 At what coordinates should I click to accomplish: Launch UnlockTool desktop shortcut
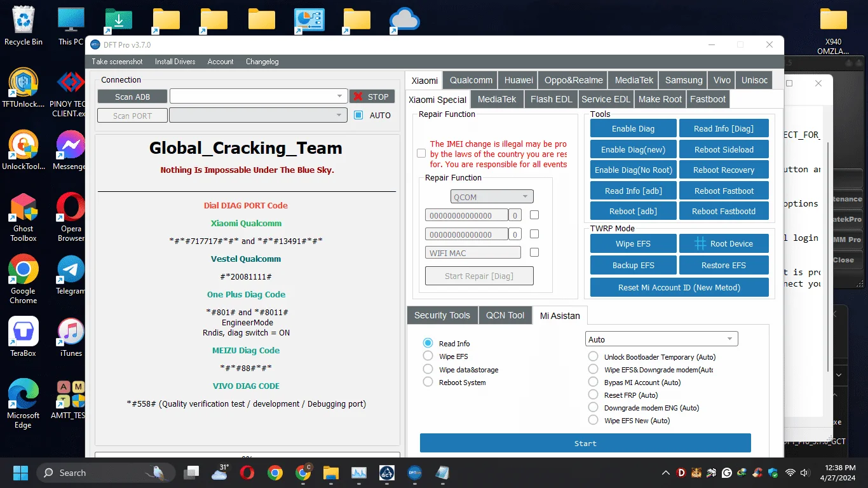click(24, 150)
